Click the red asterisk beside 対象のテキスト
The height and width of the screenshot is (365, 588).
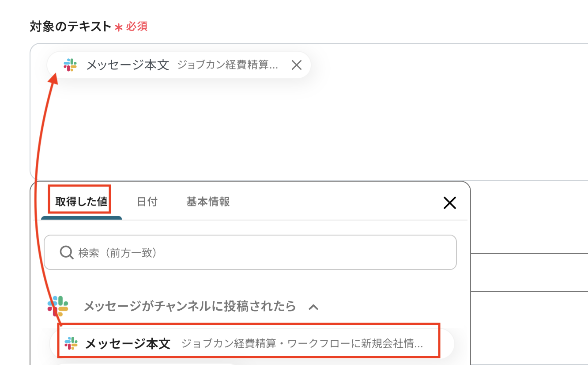[x=118, y=27]
